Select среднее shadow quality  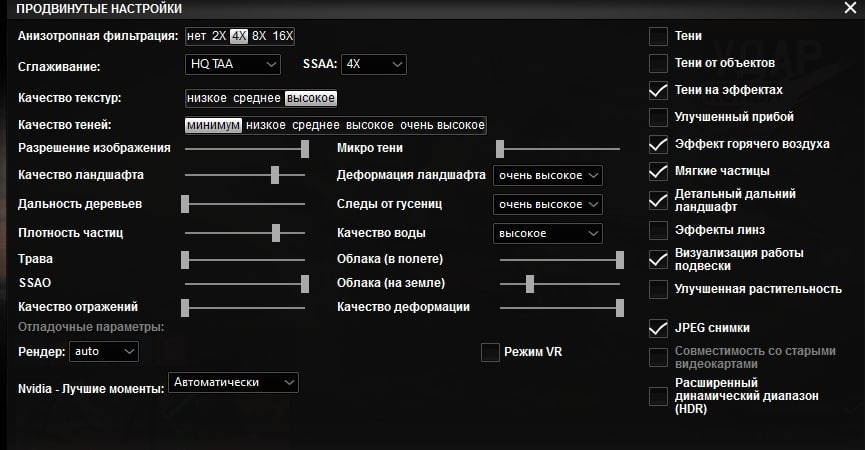[x=316, y=125]
